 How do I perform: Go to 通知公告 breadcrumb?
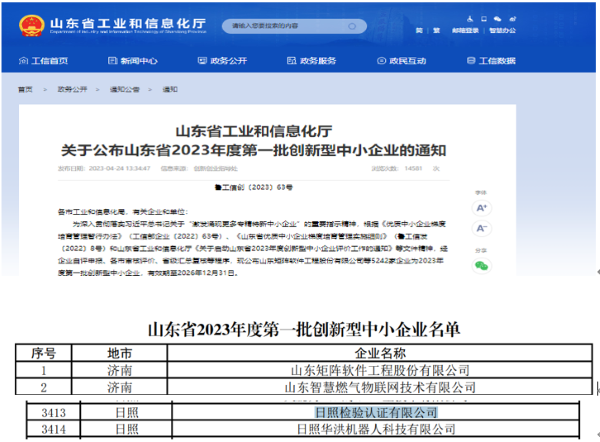coord(125,89)
